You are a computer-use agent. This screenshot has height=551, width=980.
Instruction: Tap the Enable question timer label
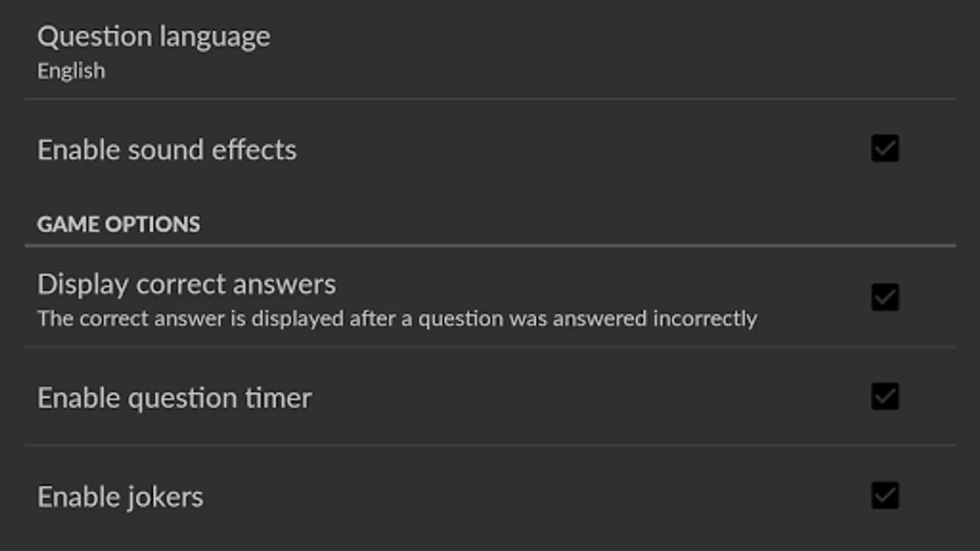(175, 398)
